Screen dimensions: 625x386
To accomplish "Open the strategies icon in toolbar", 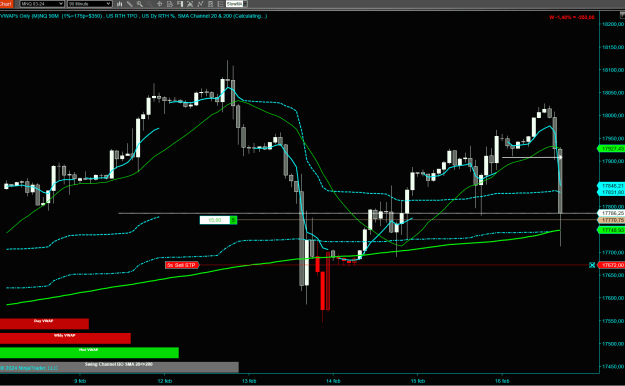I will 210,4.
